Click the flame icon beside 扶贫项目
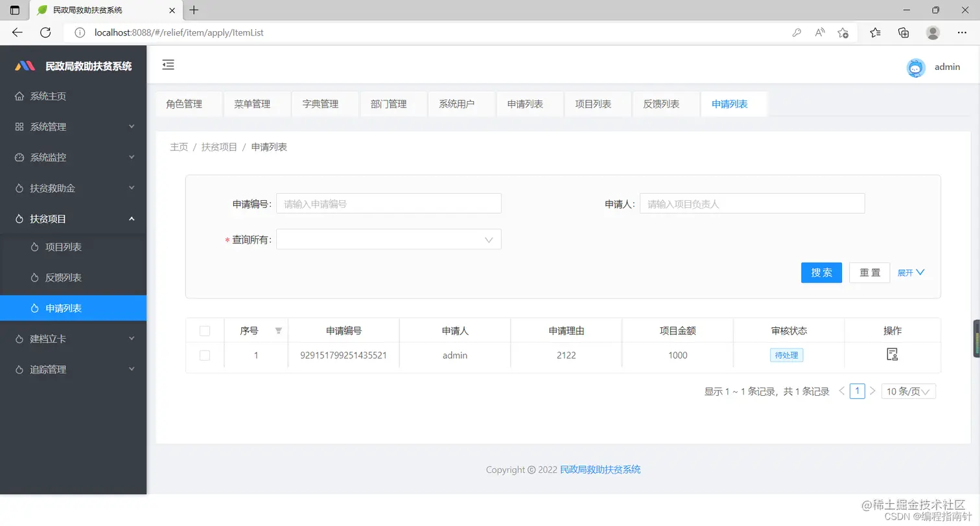 click(19, 219)
